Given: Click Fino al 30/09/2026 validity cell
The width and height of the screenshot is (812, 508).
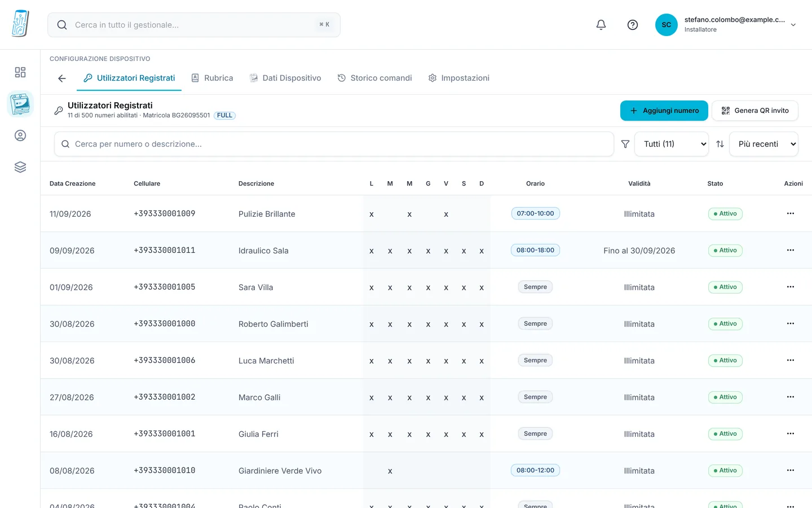Looking at the screenshot, I should pos(639,251).
